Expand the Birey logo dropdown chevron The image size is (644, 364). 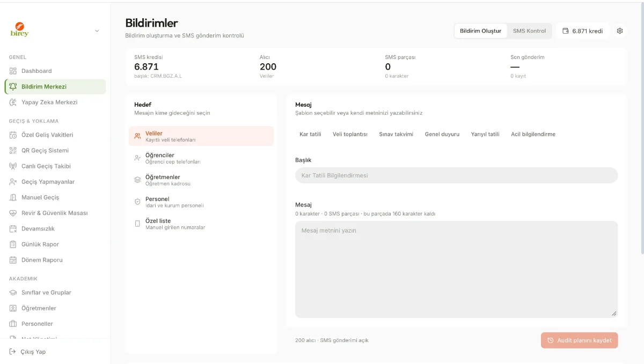(x=97, y=31)
